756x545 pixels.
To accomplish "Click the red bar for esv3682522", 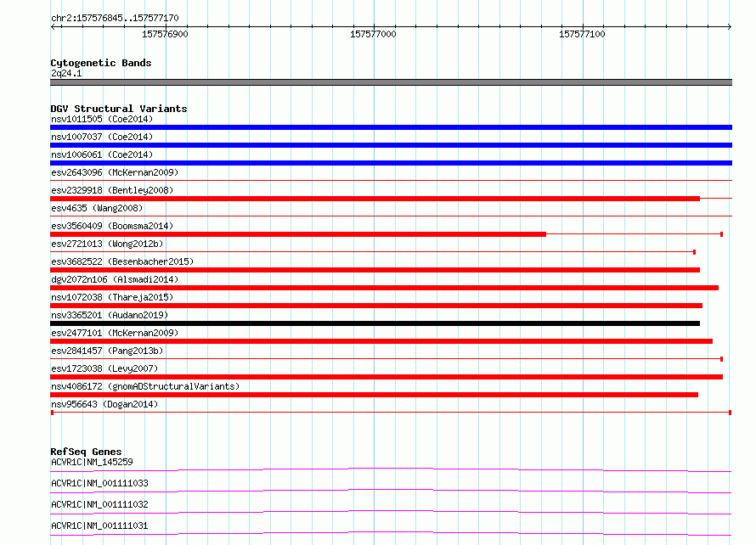I will pyautogui.click(x=375, y=270).
